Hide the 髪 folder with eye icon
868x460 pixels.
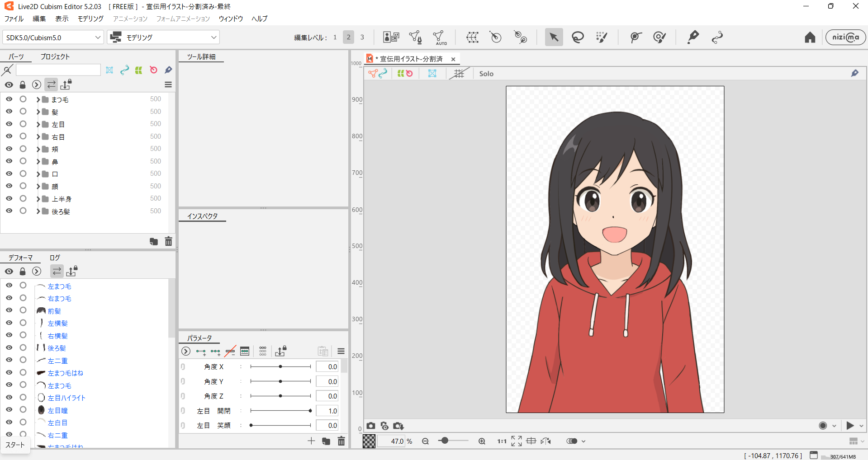pos(9,112)
